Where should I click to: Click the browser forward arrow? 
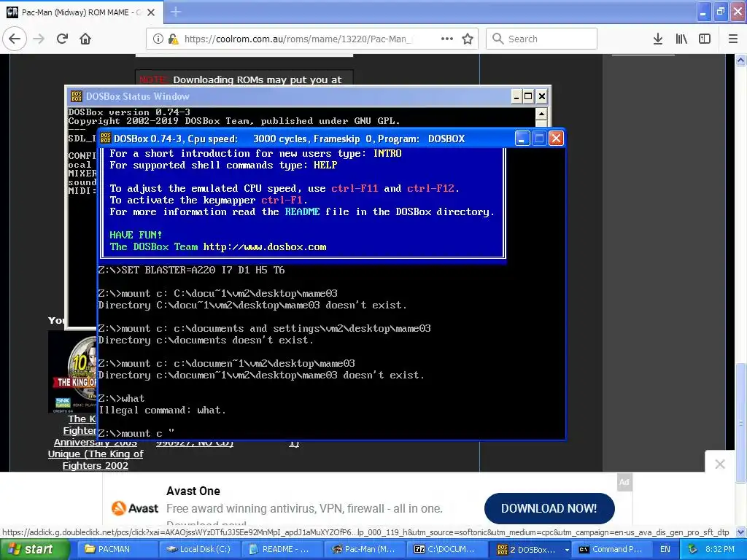click(x=39, y=39)
